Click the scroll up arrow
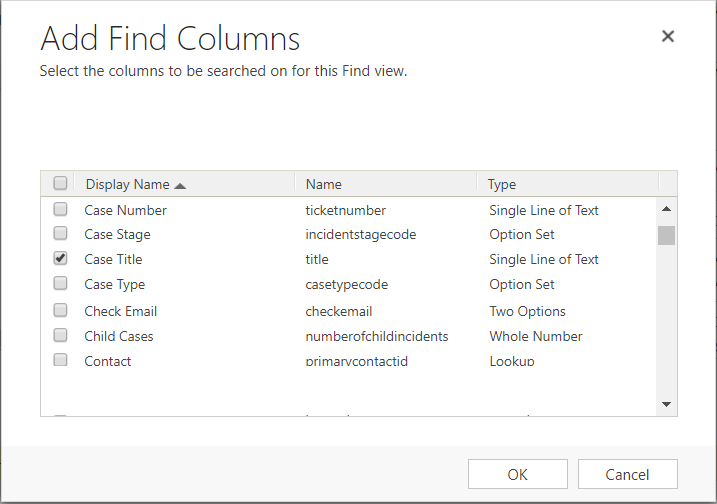 click(666, 209)
